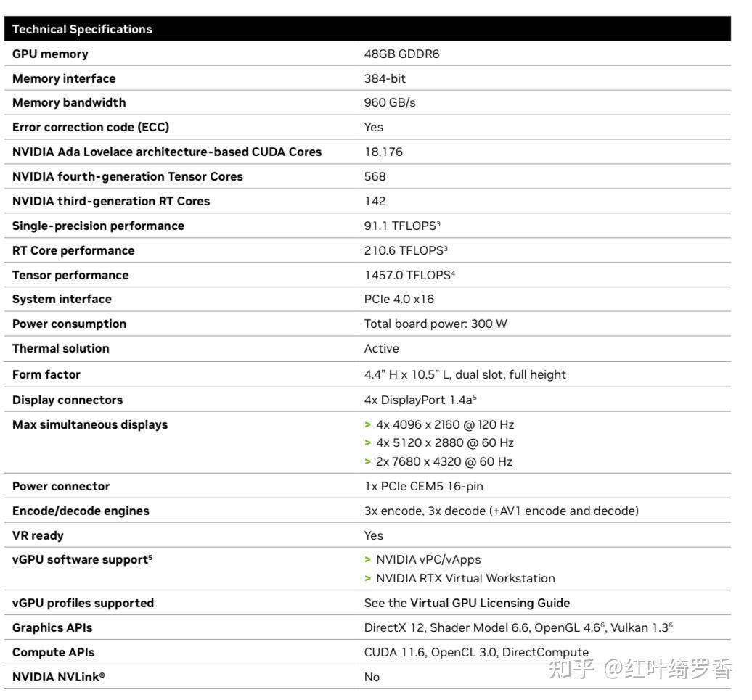Image resolution: width=752 pixels, height=700 pixels.
Task: Click the GPU memory row label
Action: 50,54
